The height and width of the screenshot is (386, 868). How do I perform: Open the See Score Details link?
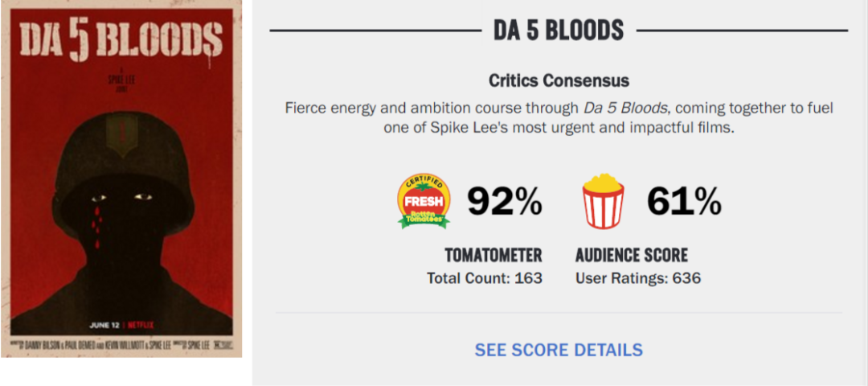pos(559,350)
